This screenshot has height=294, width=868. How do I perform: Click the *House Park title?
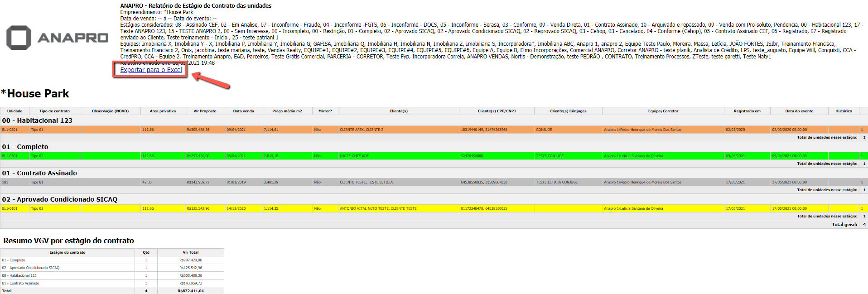click(x=35, y=94)
